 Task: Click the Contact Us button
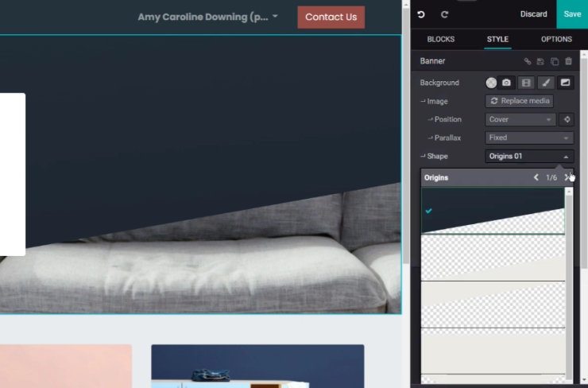pyautogui.click(x=331, y=17)
